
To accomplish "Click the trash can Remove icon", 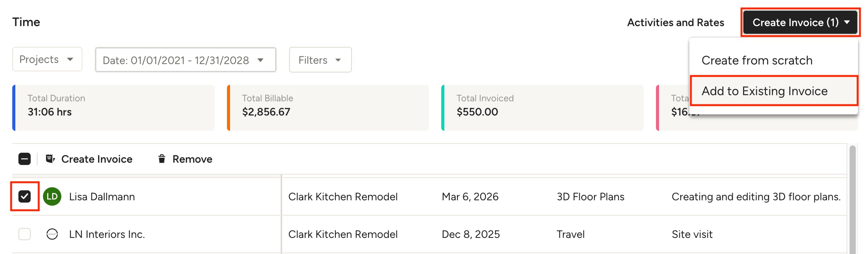I will pos(162,159).
